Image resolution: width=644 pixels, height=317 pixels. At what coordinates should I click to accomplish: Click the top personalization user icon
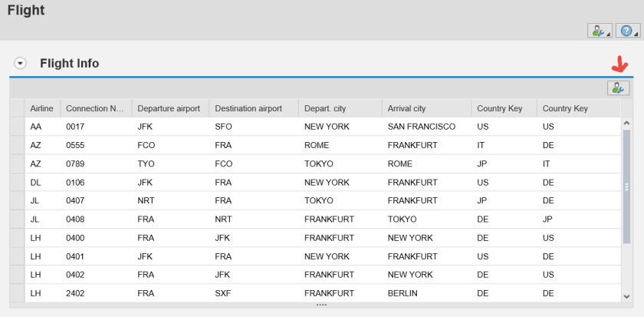596,31
